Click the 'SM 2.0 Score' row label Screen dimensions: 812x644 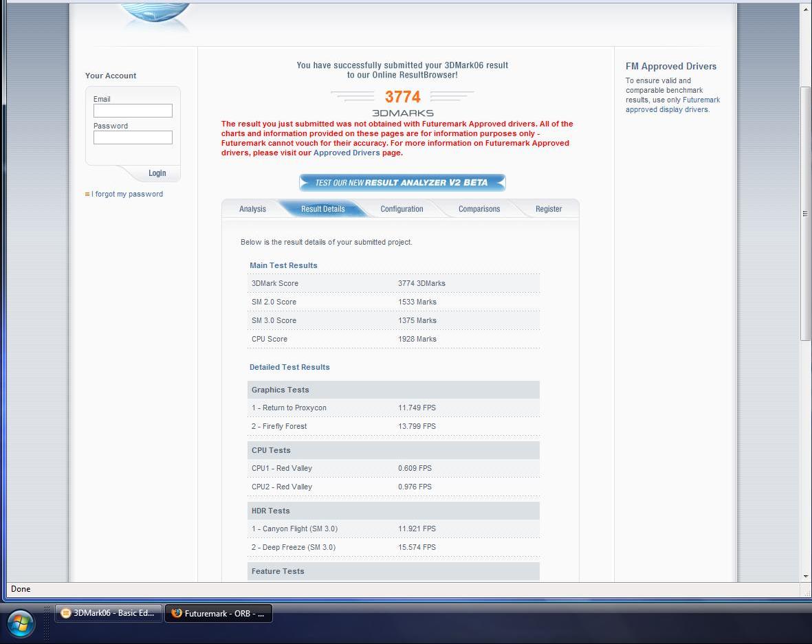click(x=274, y=302)
